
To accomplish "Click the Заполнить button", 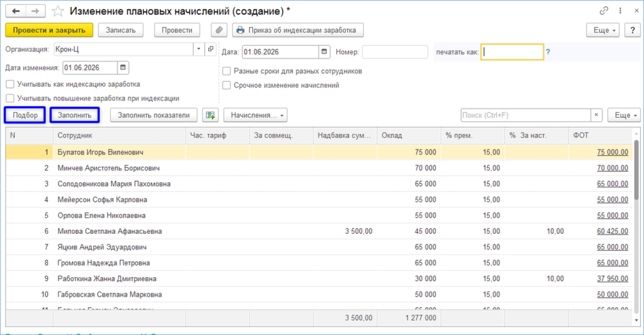I will pyautogui.click(x=74, y=115).
